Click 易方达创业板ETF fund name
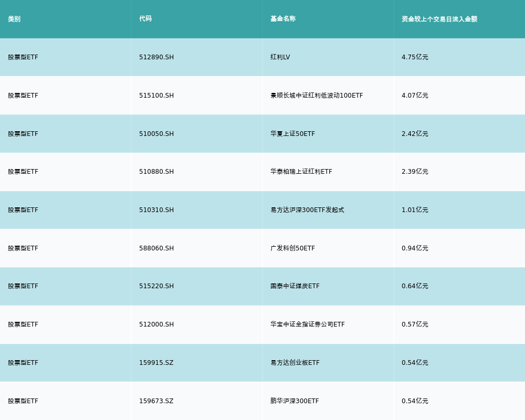Viewport: 525px width, 420px height. tap(295, 363)
